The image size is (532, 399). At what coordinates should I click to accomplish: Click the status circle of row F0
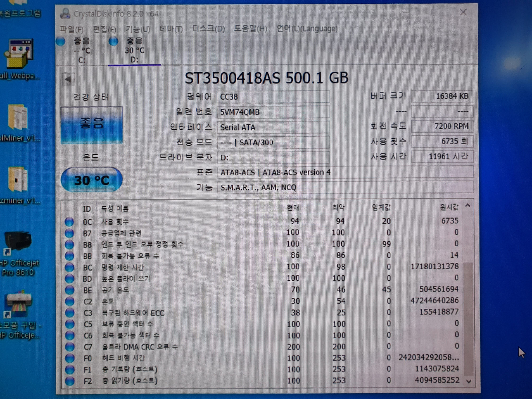coord(70,358)
